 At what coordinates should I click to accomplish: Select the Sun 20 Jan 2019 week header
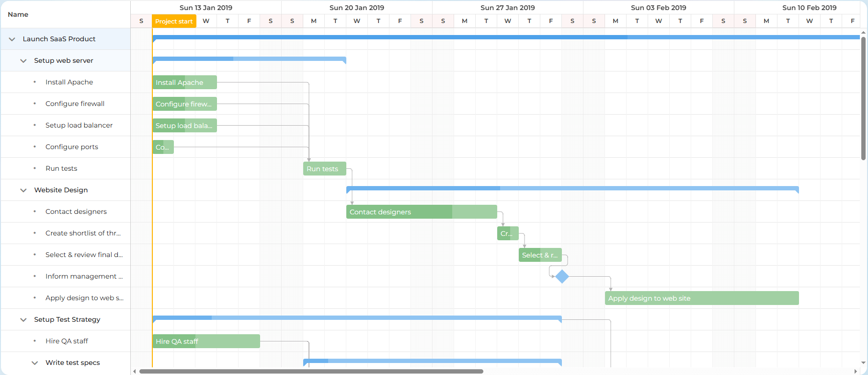(356, 8)
